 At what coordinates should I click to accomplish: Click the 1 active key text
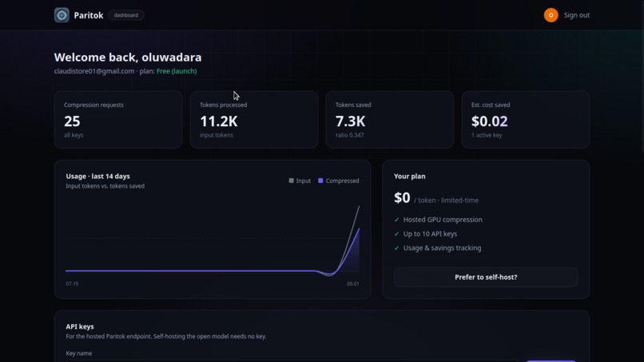(487, 135)
